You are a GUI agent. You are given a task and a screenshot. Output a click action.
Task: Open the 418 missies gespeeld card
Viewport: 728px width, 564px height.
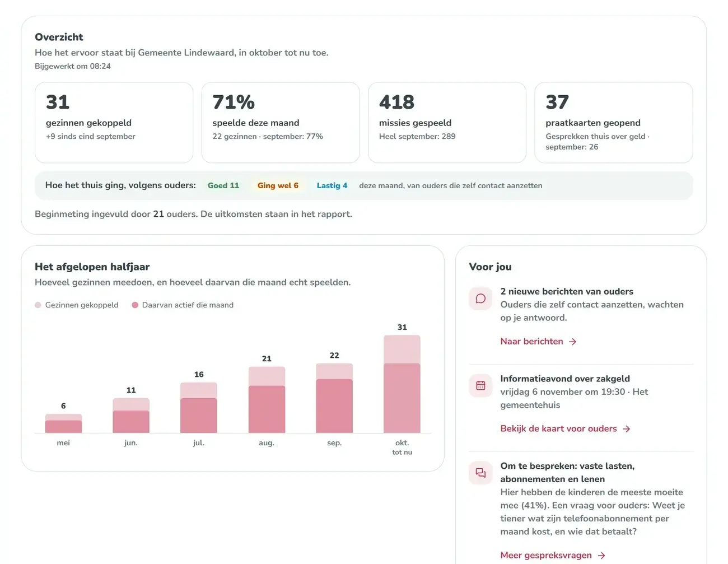pyautogui.click(x=447, y=123)
